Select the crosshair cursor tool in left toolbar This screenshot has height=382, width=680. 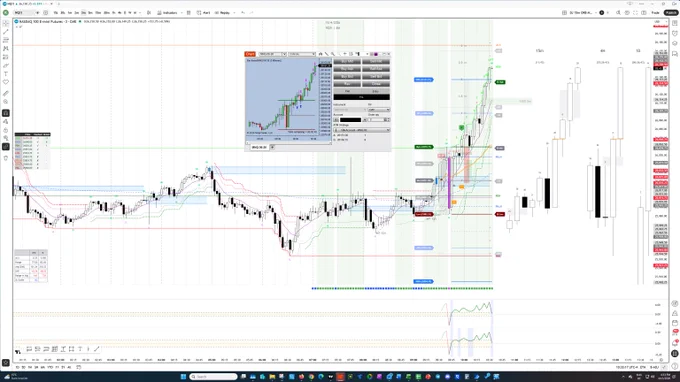tap(6, 23)
